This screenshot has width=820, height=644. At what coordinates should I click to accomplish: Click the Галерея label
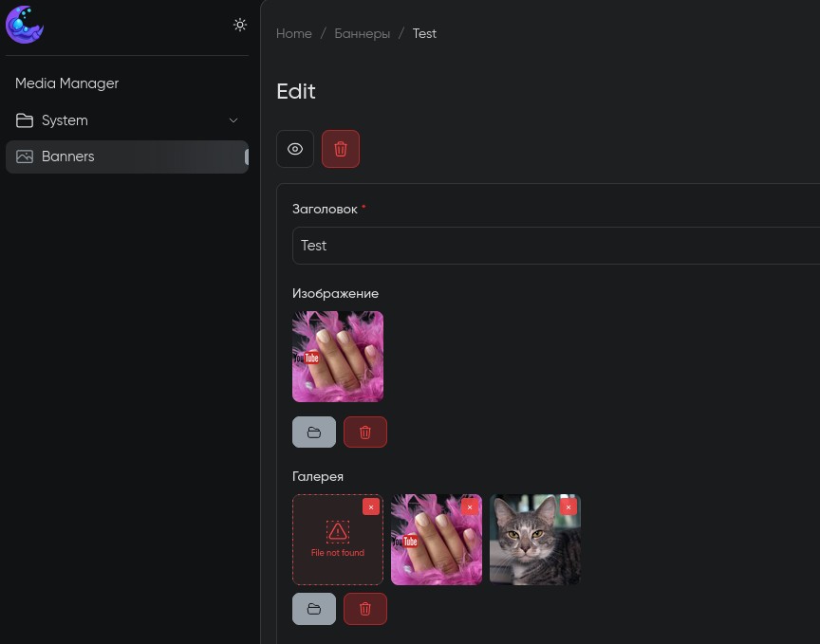(x=318, y=477)
